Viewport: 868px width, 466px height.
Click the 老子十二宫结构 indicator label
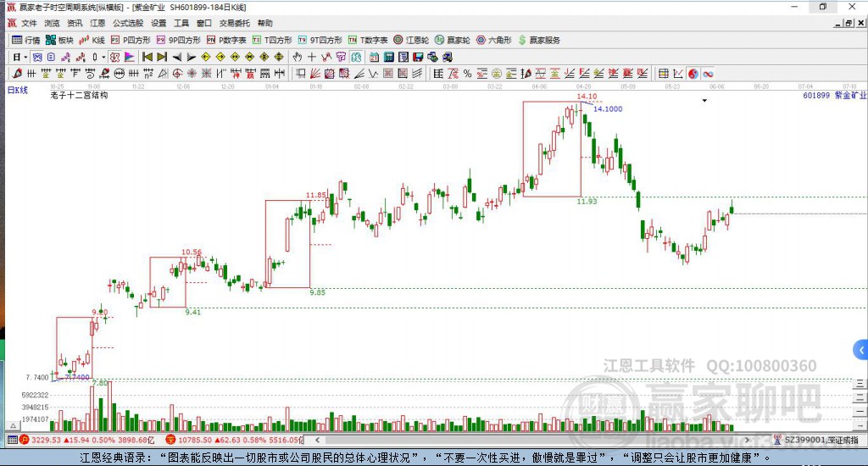coord(79,95)
